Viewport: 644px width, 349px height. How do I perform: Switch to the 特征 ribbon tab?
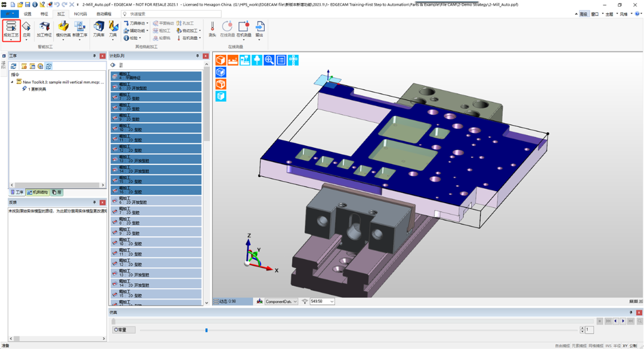(x=44, y=14)
